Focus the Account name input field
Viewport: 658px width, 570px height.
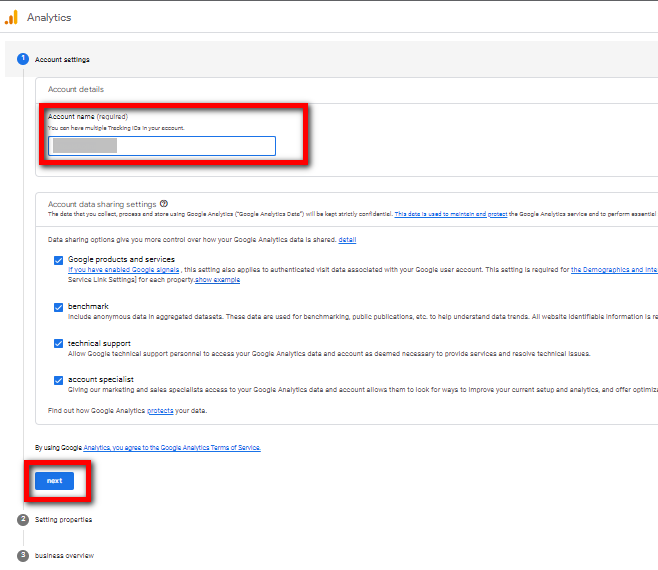point(161,146)
